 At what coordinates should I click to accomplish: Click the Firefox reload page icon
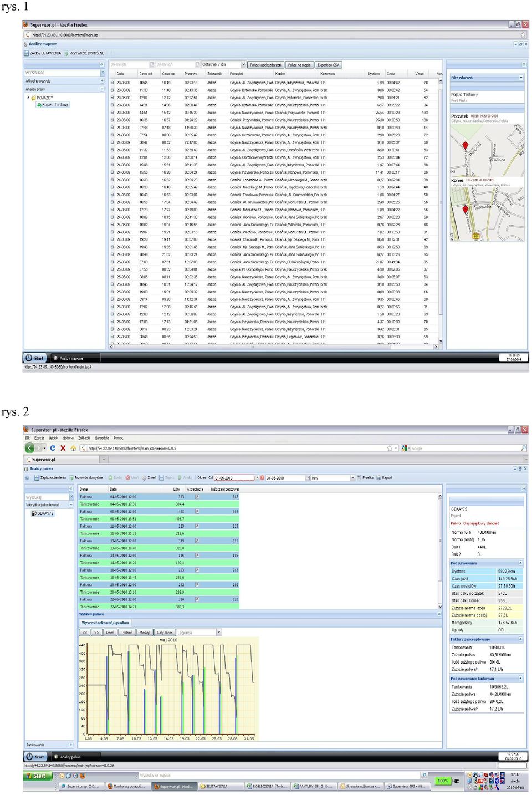[53, 448]
